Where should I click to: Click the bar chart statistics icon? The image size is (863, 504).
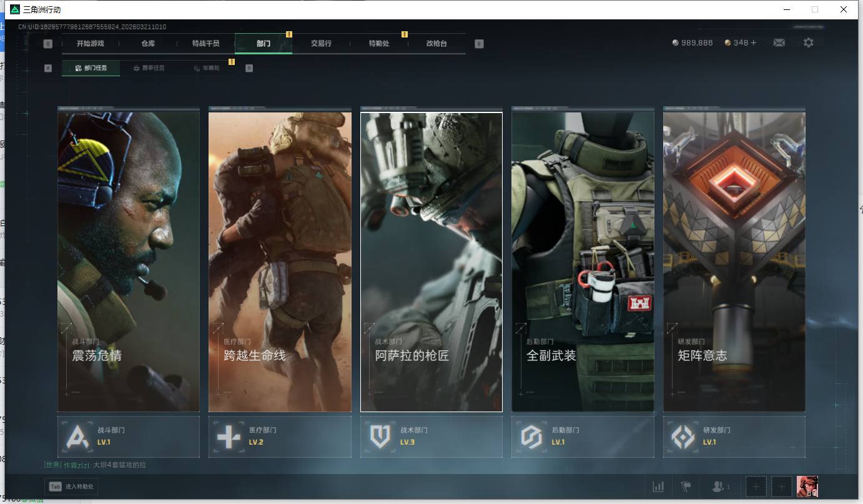(658, 487)
